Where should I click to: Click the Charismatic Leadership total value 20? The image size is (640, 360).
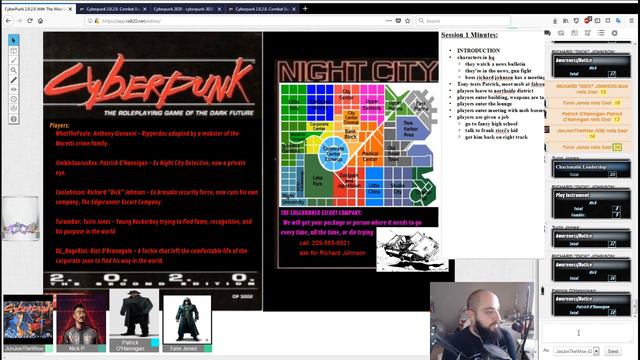612,174
